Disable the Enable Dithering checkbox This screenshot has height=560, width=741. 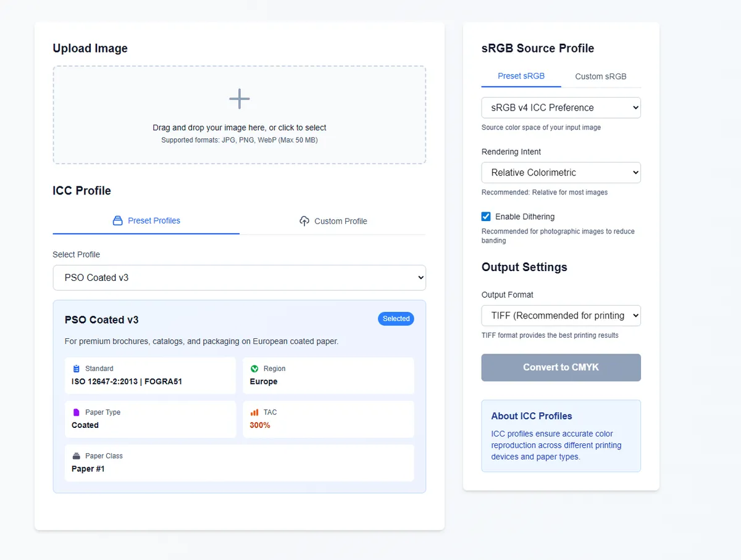click(x=486, y=217)
